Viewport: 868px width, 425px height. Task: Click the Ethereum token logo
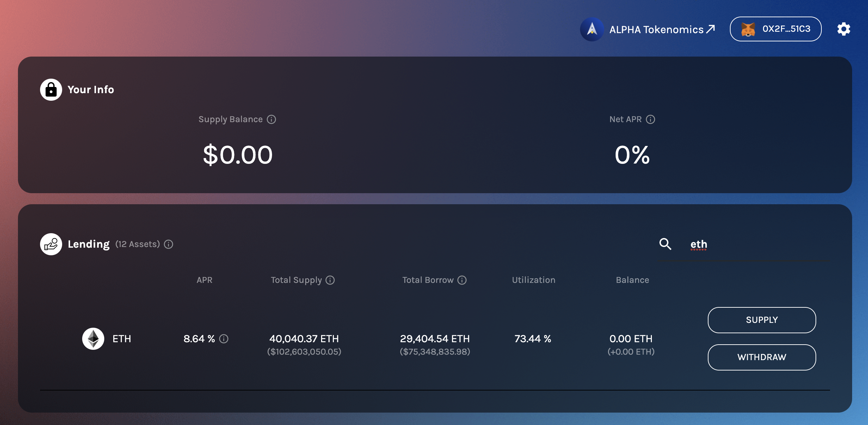[x=93, y=339]
